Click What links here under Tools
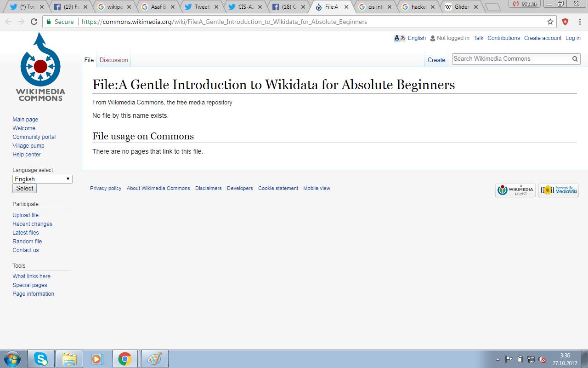 pos(31,276)
